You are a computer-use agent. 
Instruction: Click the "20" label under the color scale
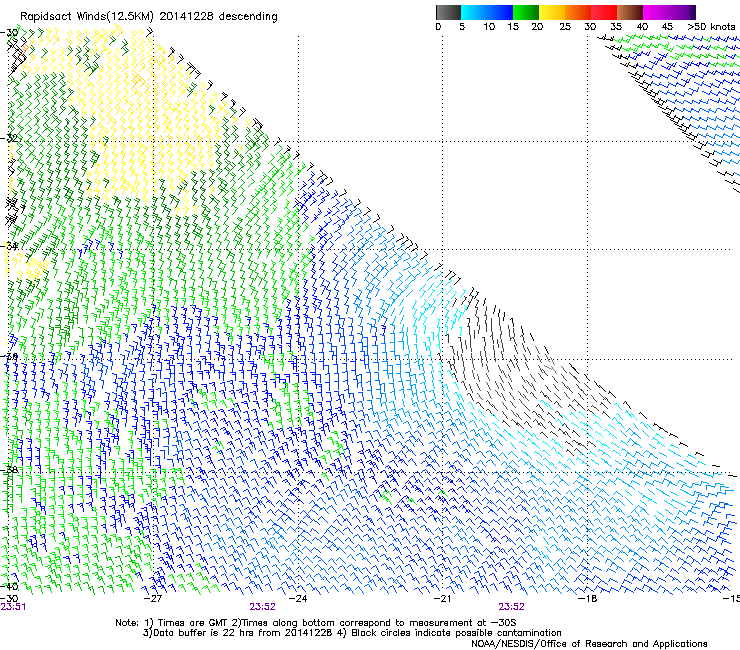pyautogui.click(x=537, y=27)
